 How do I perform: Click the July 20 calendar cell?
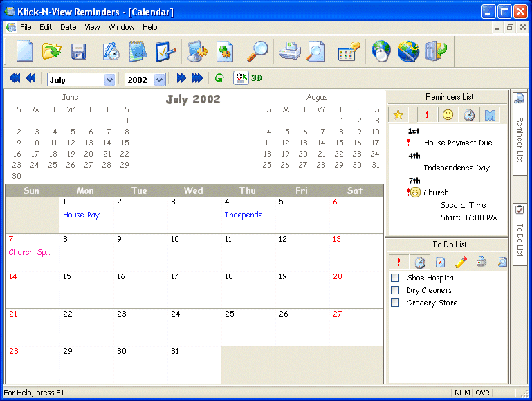coord(356,289)
